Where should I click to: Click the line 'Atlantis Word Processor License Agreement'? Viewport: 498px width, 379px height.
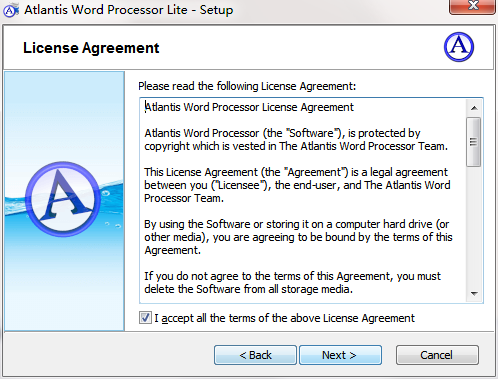tap(249, 107)
